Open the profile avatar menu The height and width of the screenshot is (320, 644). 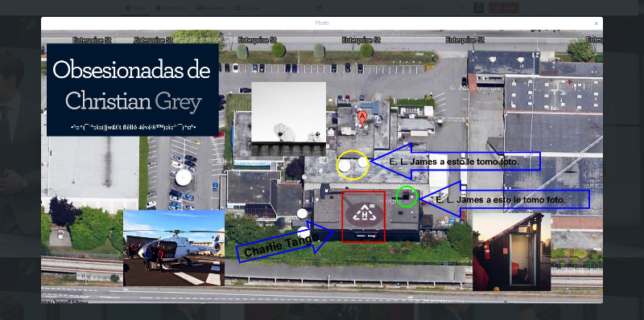coord(478,8)
